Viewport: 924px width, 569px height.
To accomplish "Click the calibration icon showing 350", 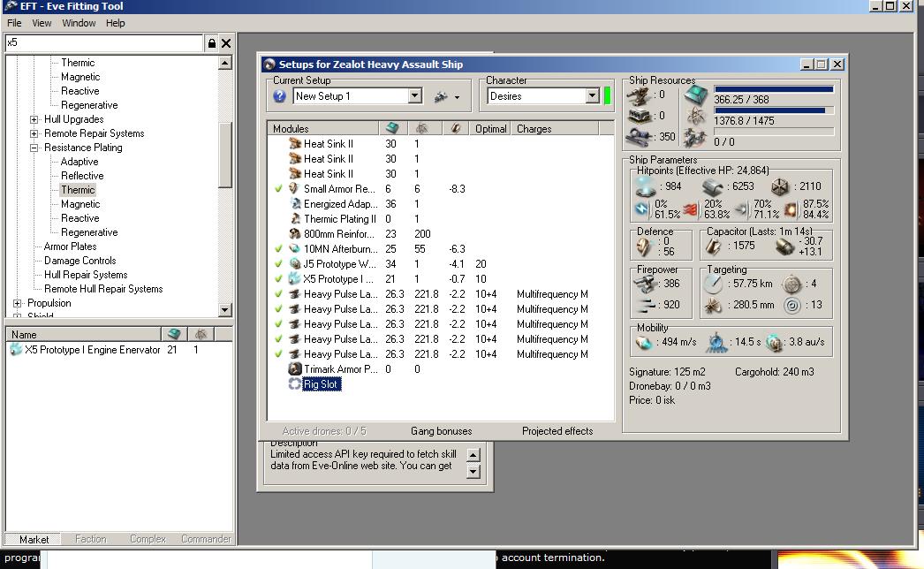I will 639,137.
